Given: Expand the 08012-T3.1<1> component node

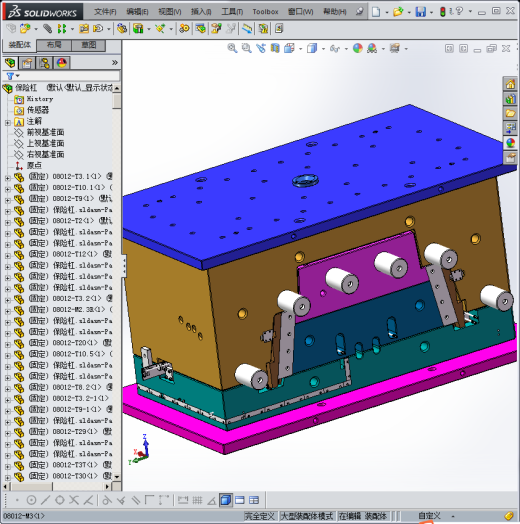Looking at the screenshot, I should 8,178.
